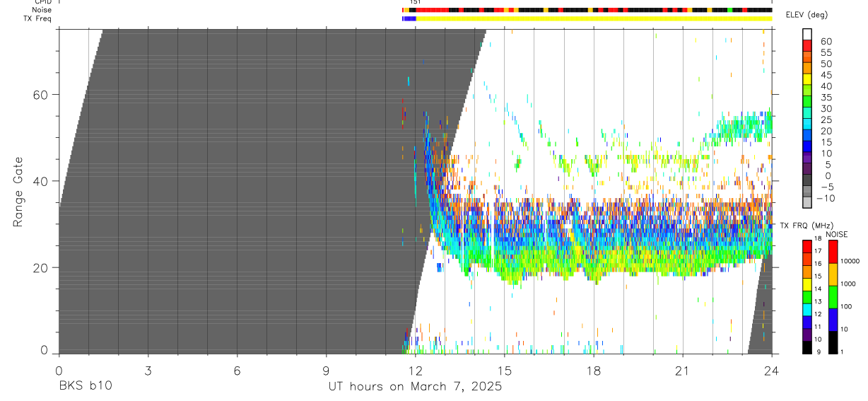
Task: Click the UT hours on March 7 title
Action: click(x=415, y=386)
